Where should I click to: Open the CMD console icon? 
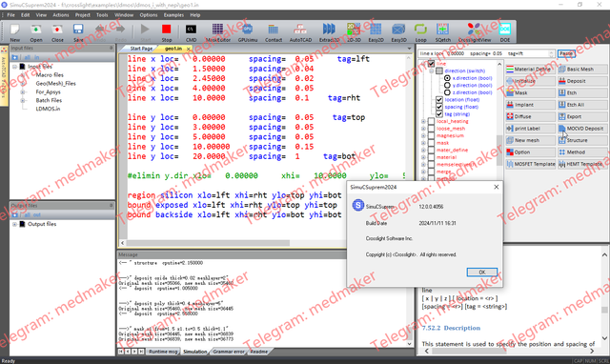coord(191,30)
